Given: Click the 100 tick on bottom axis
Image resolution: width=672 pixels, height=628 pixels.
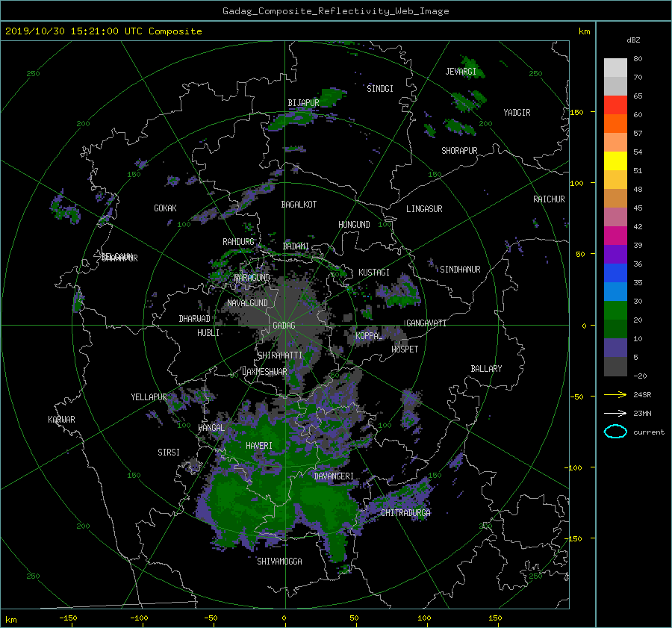Looking at the screenshot, I should [x=424, y=618].
